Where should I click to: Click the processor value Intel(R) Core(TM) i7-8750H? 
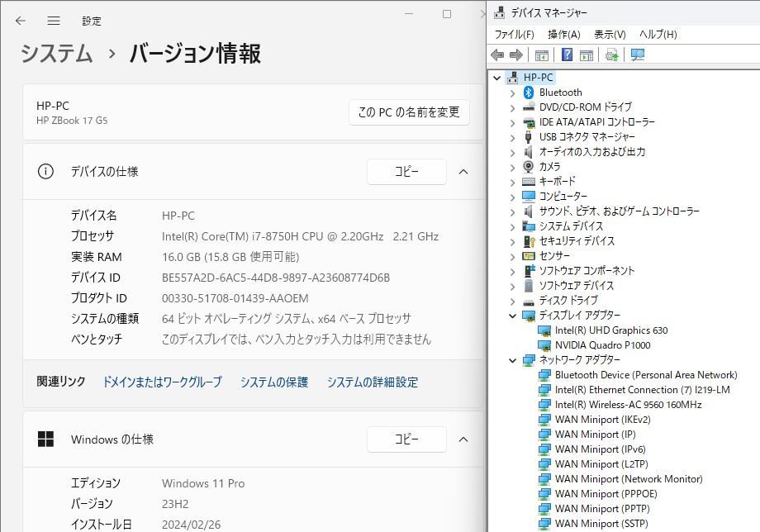coord(300,236)
